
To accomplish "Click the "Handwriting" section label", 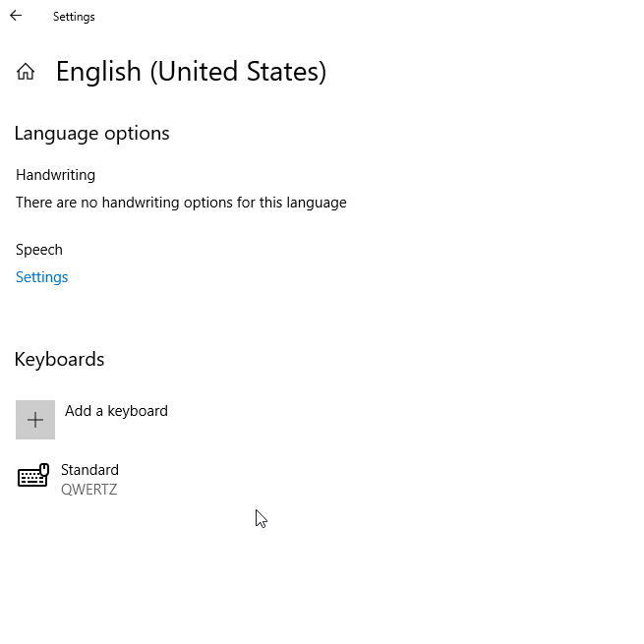I will 55,175.
